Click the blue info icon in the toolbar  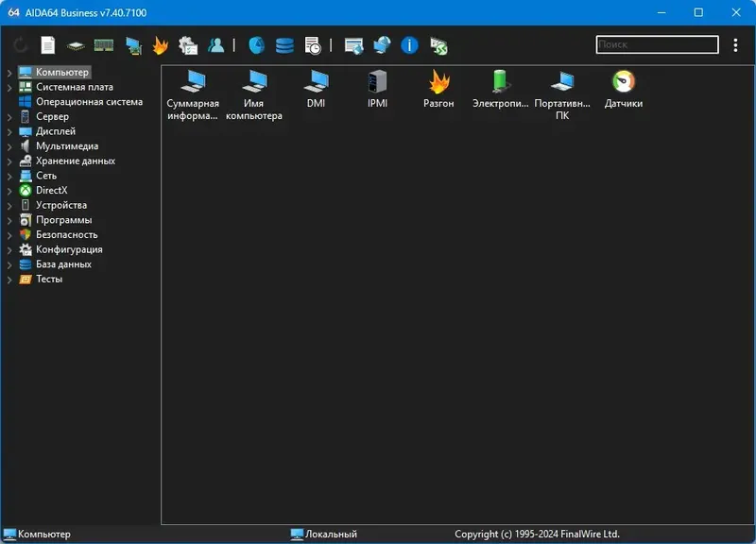407,44
